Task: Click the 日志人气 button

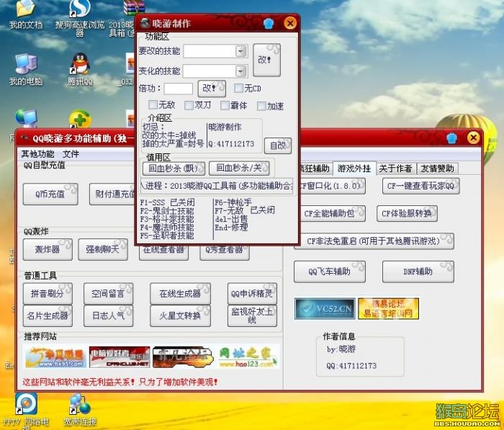Action: (x=108, y=315)
